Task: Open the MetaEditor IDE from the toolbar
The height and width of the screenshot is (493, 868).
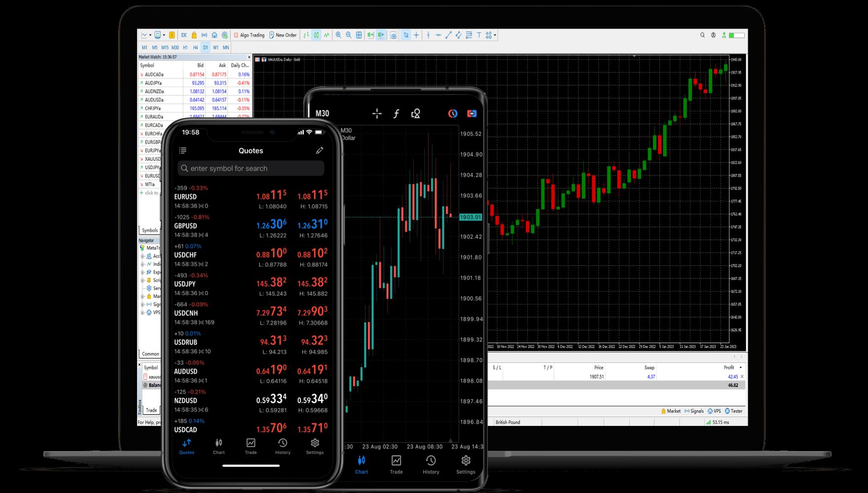Action: [x=184, y=35]
